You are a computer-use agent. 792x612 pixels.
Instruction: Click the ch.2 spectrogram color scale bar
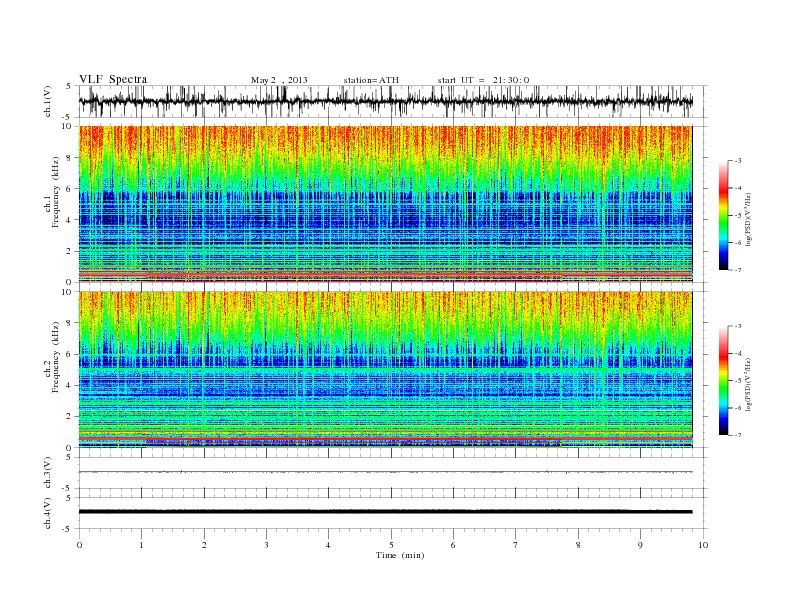click(723, 380)
